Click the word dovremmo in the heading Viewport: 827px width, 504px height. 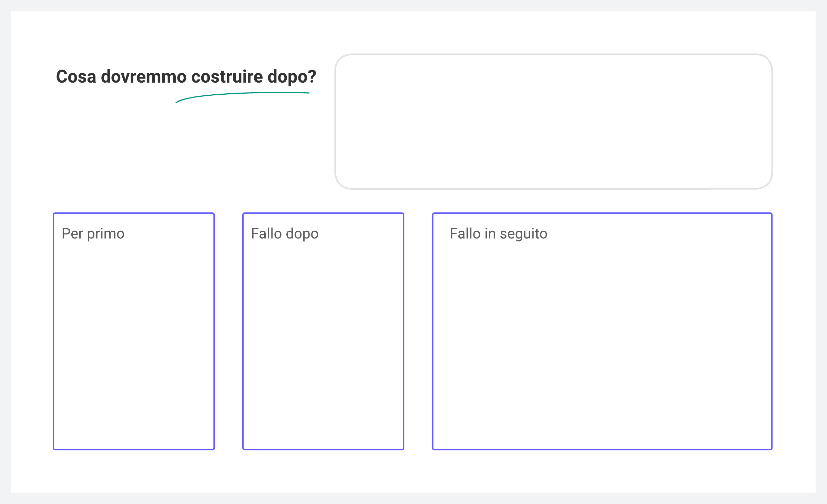[x=144, y=76]
